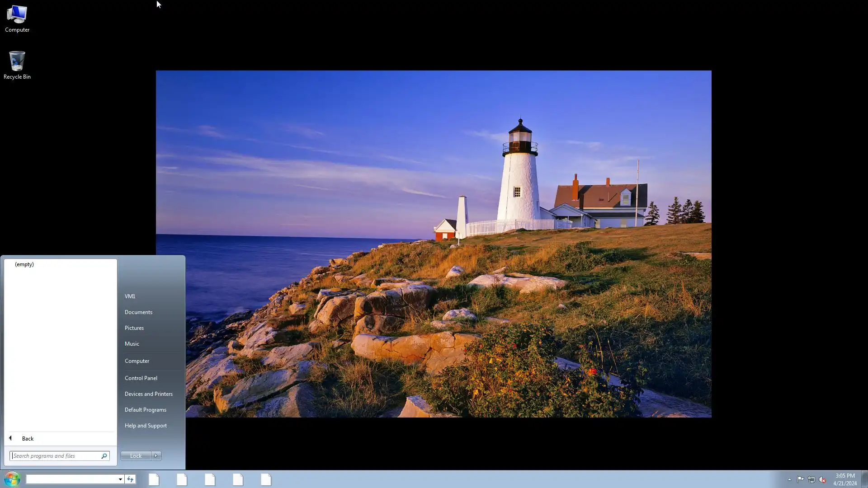Click the taskbar clock showing 3:05 PM

pos(844,479)
